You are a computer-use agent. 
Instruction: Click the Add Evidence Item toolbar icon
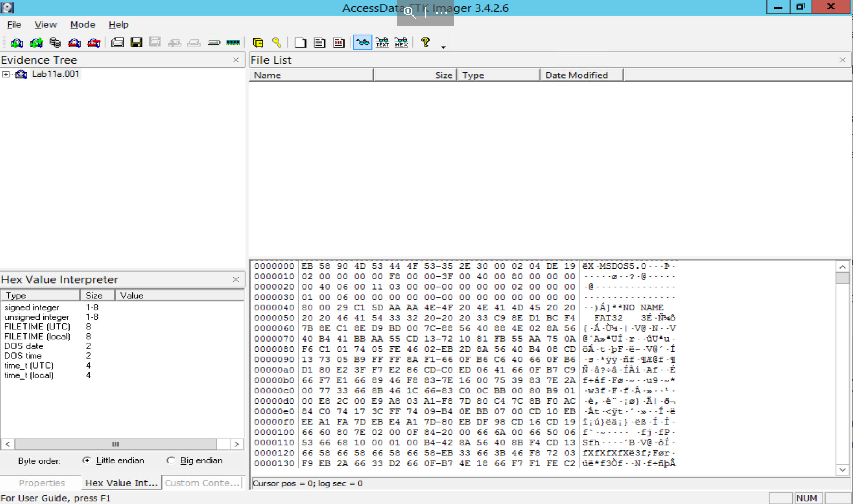pos(17,43)
